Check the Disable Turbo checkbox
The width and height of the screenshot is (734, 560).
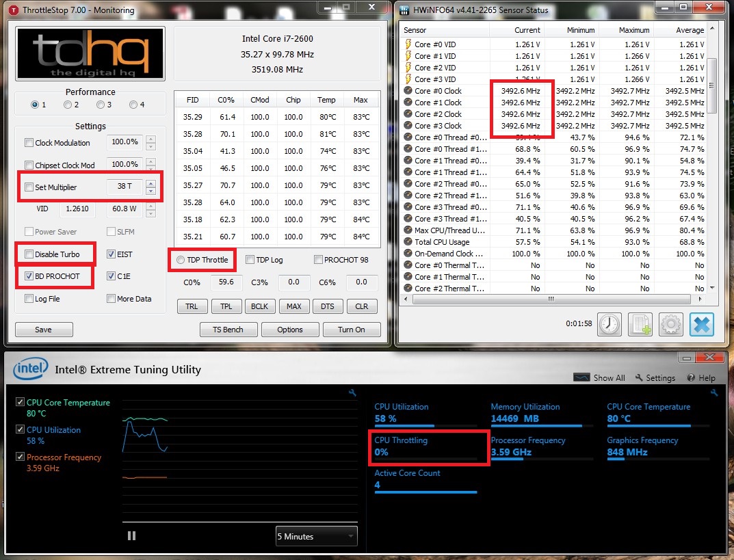coord(29,254)
